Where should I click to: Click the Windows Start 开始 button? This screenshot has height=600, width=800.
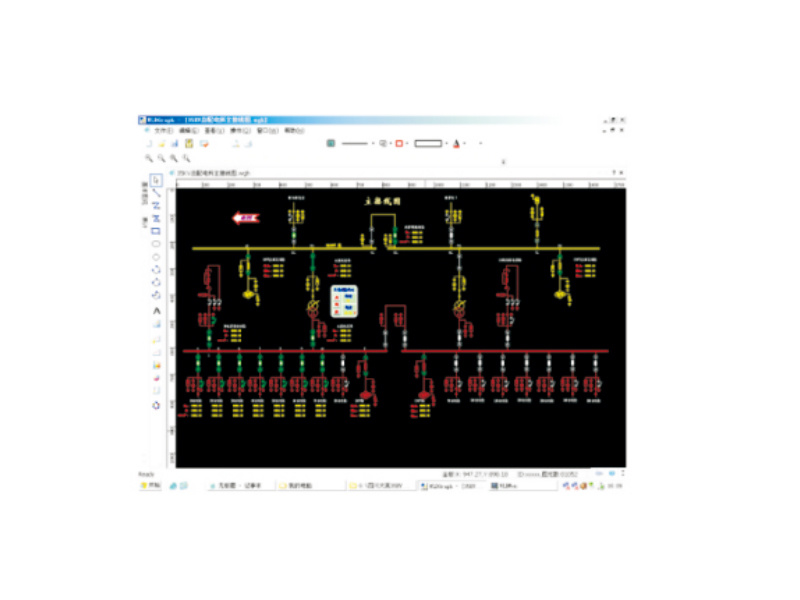tap(151, 485)
